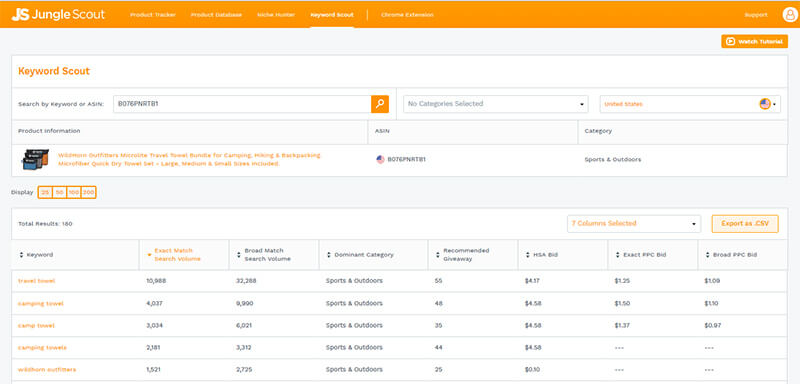Click the '32,288' broad match volume cell
The width and height of the screenshot is (800, 384).
246,281
